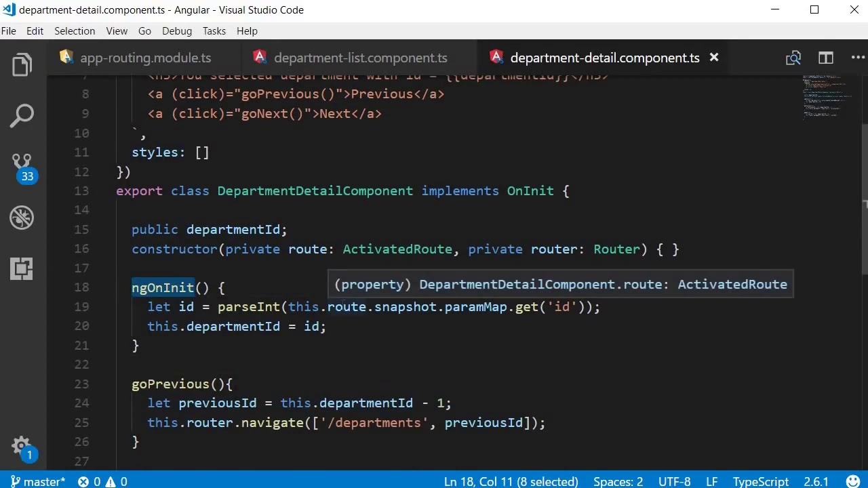
Task: Click parseInt on line 19
Action: [249, 307]
